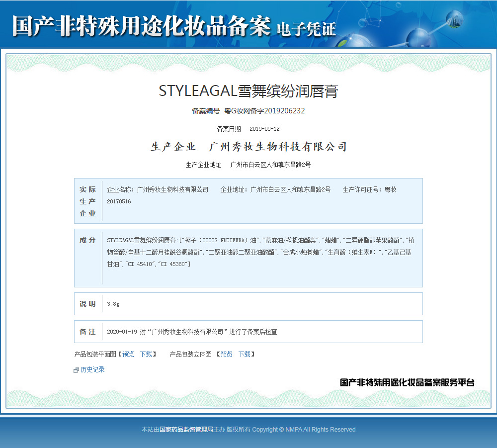Screen dimensions: 497x448
Task: Open the 国家药品监督管理局 footer link
Action: coord(186,430)
